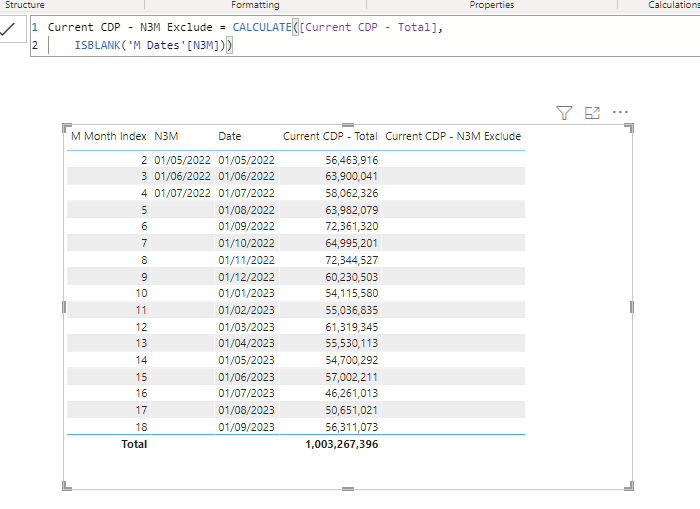Image resolution: width=700 pixels, height=509 pixels.
Task: Select cell value 63,982,079
Action: click(x=351, y=210)
